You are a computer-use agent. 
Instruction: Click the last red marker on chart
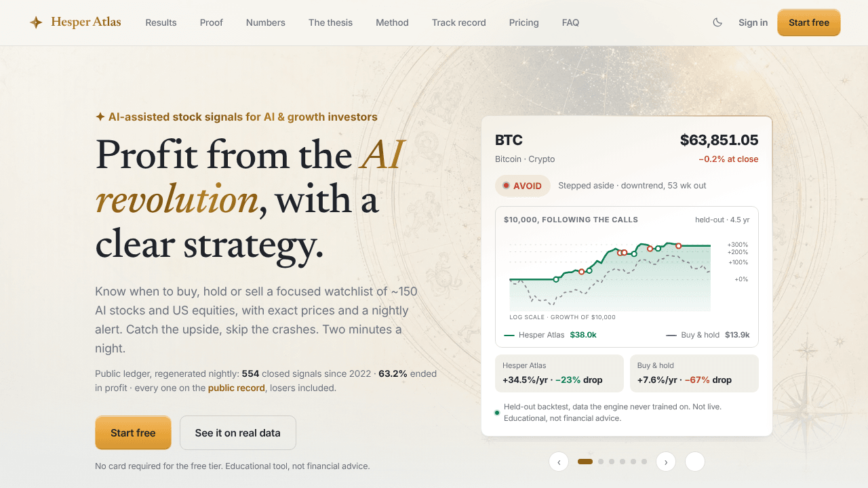point(678,246)
